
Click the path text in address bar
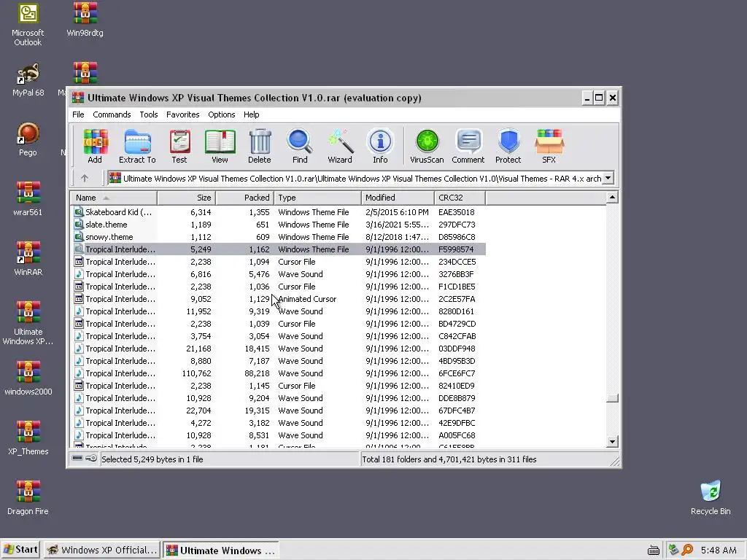[362, 179]
